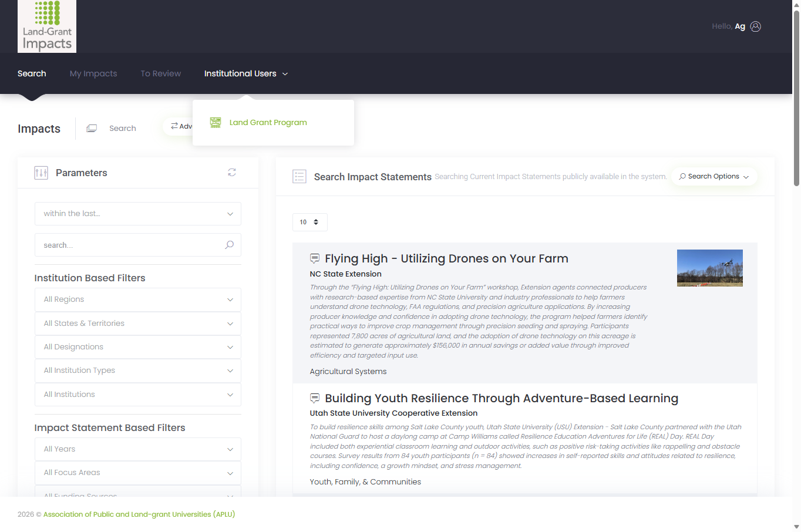Switch to the My Impacts tab
This screenshot has height=532, width=801.
93,73
